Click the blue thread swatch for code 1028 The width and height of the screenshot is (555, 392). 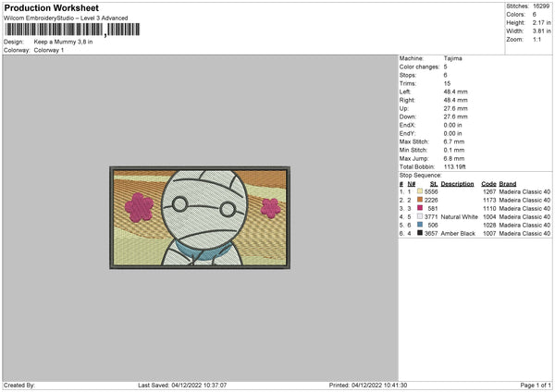tap(420, 225)
